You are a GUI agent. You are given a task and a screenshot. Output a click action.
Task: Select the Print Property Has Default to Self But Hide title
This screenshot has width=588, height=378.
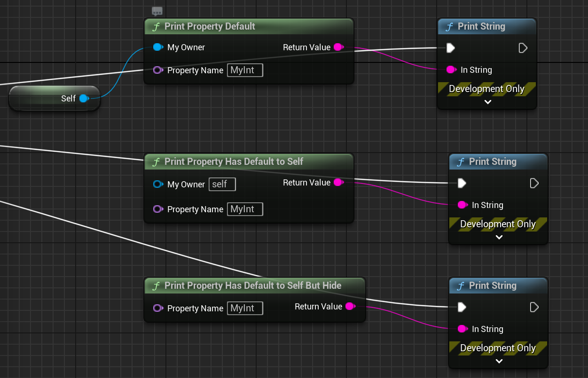[x=253, y=285]
